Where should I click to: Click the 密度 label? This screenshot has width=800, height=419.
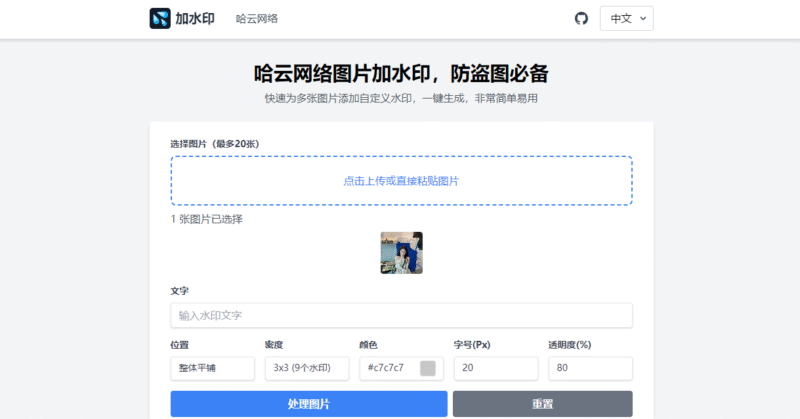point(274,345)
